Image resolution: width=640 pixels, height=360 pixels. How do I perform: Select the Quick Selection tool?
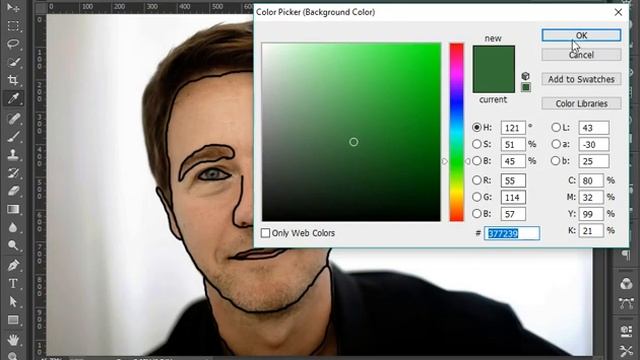click(13, 62)
